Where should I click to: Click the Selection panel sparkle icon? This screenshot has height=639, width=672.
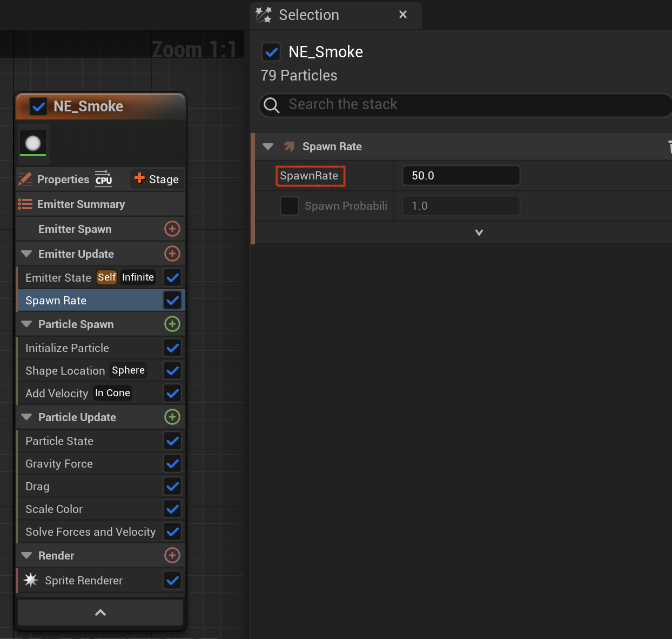click(264, 15)
